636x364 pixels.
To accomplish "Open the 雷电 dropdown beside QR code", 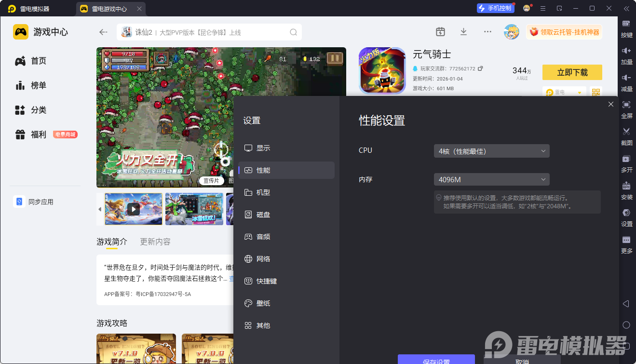I will pos(564,92).
